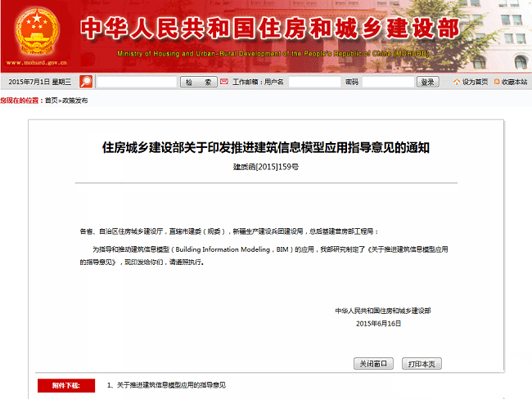532x399 pixels.
Task: Click the 检索 search button
Action: (199, 82)
